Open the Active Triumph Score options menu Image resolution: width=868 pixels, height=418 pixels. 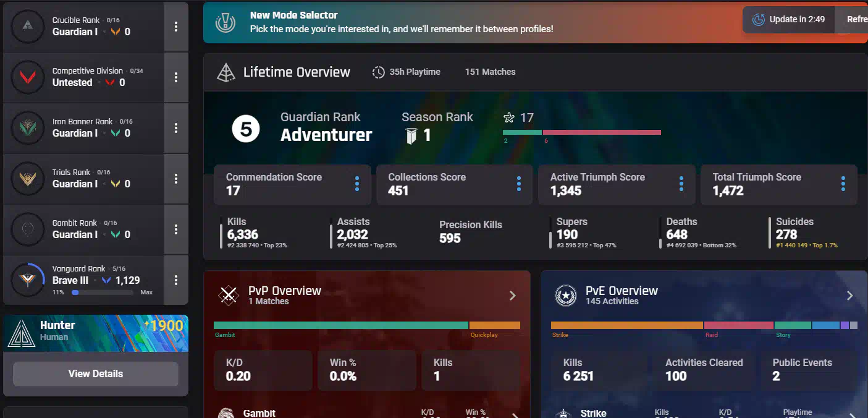681,184
